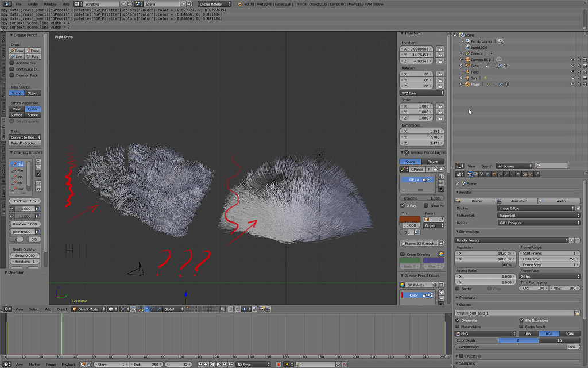Open the XYZ Euler rotation mode dropdown
The image size is (588, 368).
422,93
